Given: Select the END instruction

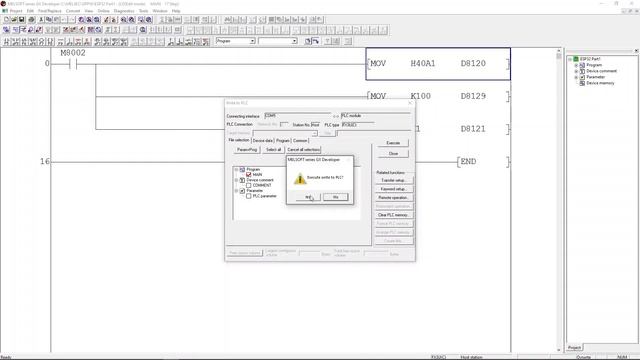Looking at the screenshot, I should pyautogui.click(x=484, y=162).
